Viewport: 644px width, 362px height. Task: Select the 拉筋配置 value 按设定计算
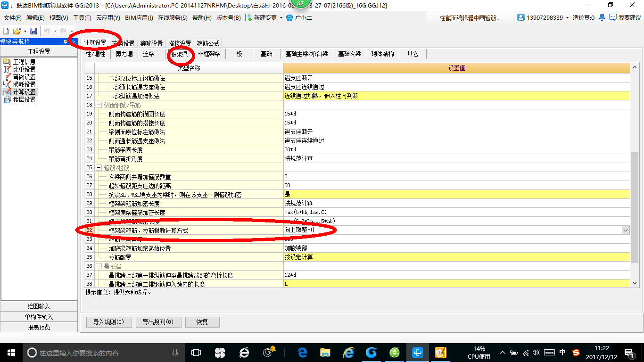(457, 257)
